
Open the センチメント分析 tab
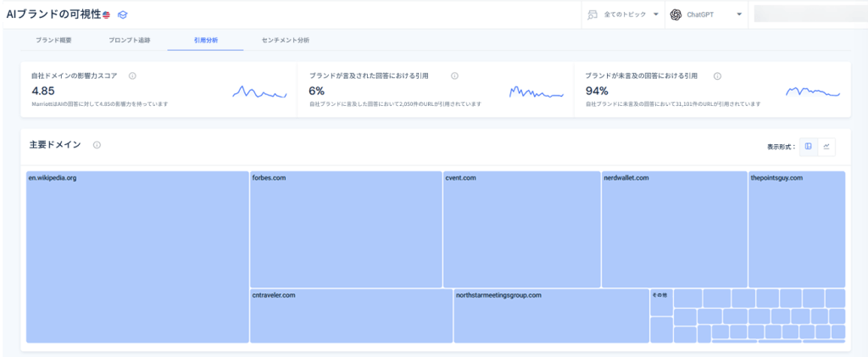(x=286, y=41)
